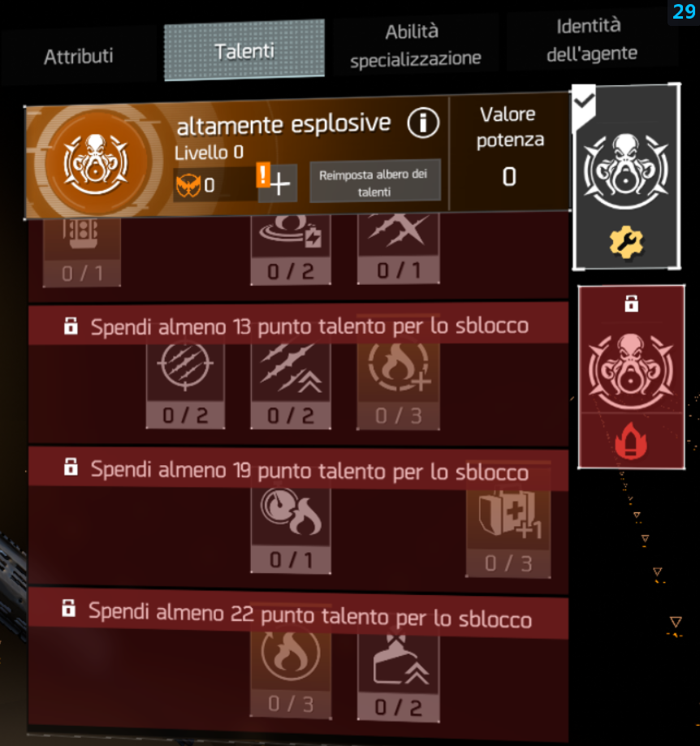The width and height of the screenshot is (700, 746).
Task: Select the flame plus talent 0/3
Action: tap(398, 386)
